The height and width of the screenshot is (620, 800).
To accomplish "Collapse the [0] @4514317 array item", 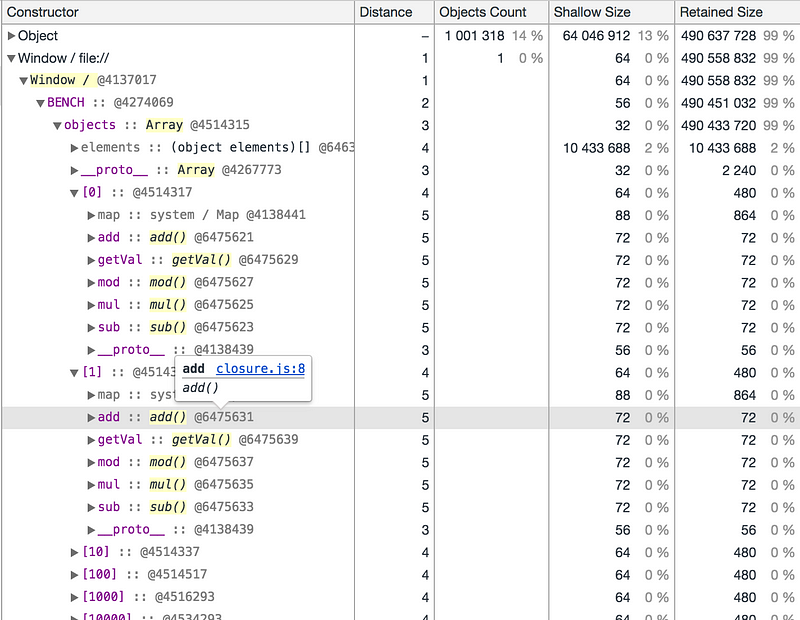I will 74,193.
